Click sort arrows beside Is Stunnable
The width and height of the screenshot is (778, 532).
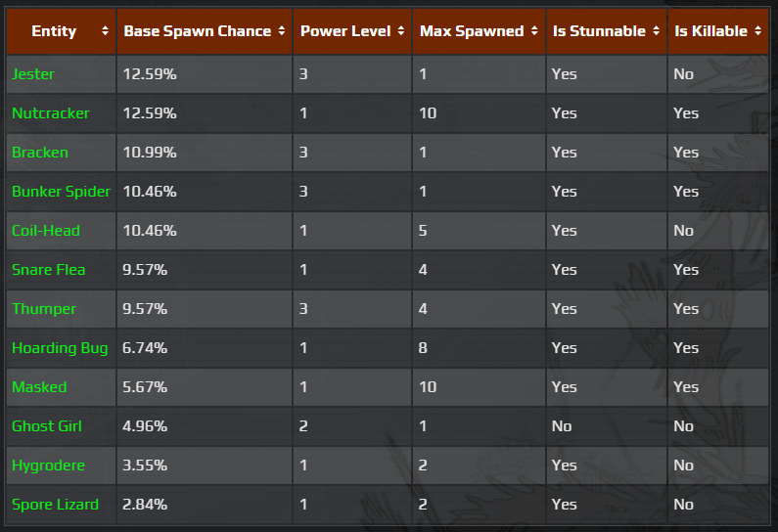(656, 31)
